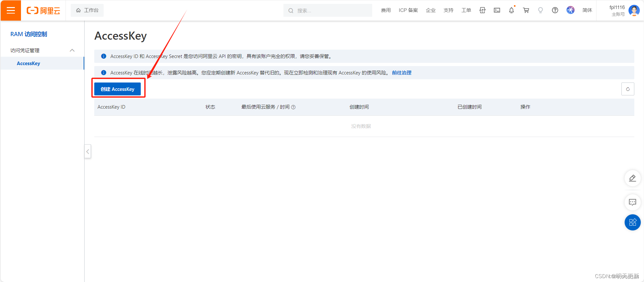
Task: Click 前往治理 link
Action: pos(402,73)
